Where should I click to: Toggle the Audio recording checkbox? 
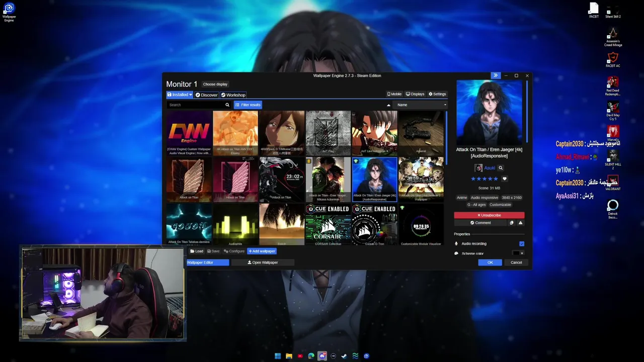(522, 244)
